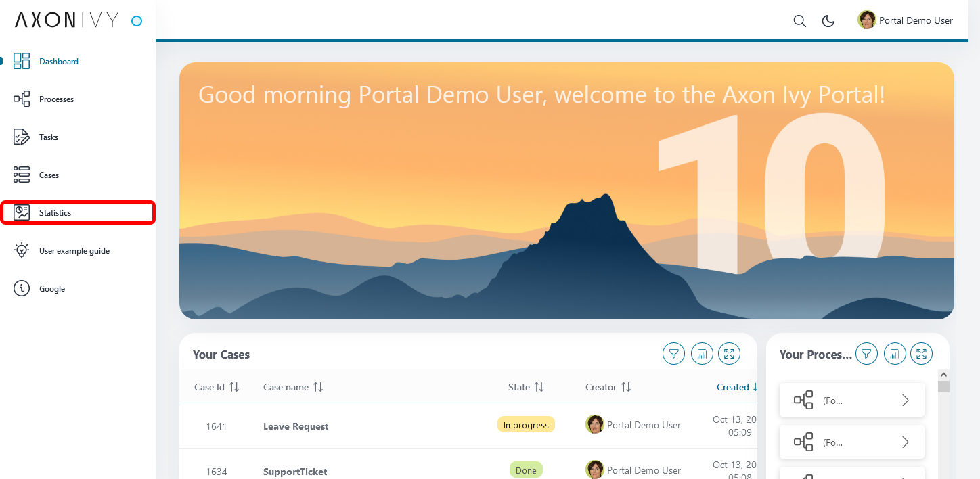Click the Cases list icon
This screenshot has width=980, height=479.
(x=22, y=175)
